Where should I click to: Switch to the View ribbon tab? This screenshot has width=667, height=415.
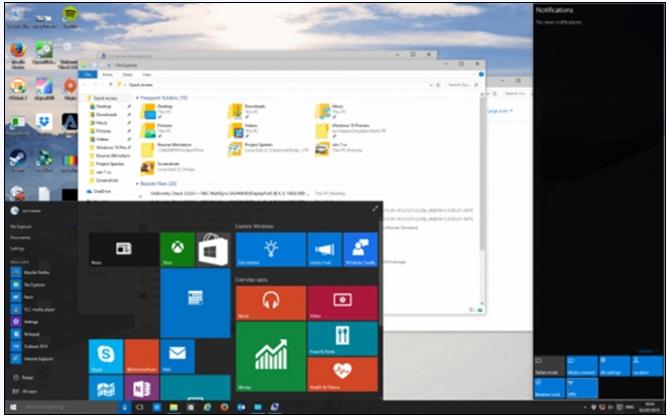point(146,74)
